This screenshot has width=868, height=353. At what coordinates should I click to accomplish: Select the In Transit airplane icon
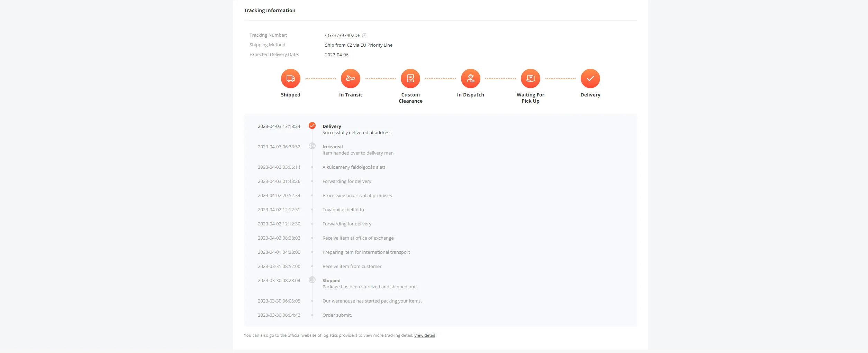350,78
